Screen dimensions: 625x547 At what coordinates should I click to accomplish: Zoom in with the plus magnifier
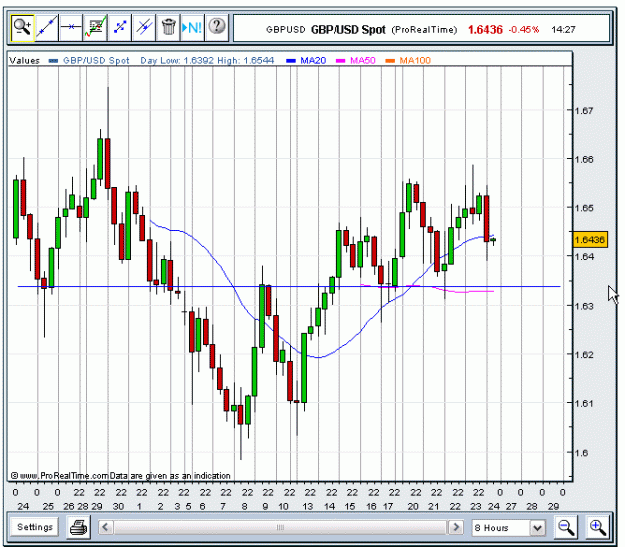[597, 527]
